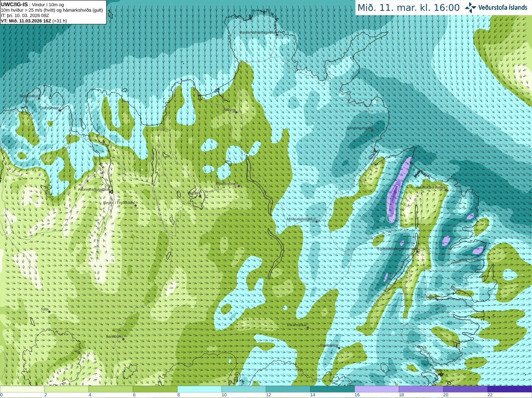Select the Vatnsskarð eystra station label
The image size is (532, 398).
[431, 187]
